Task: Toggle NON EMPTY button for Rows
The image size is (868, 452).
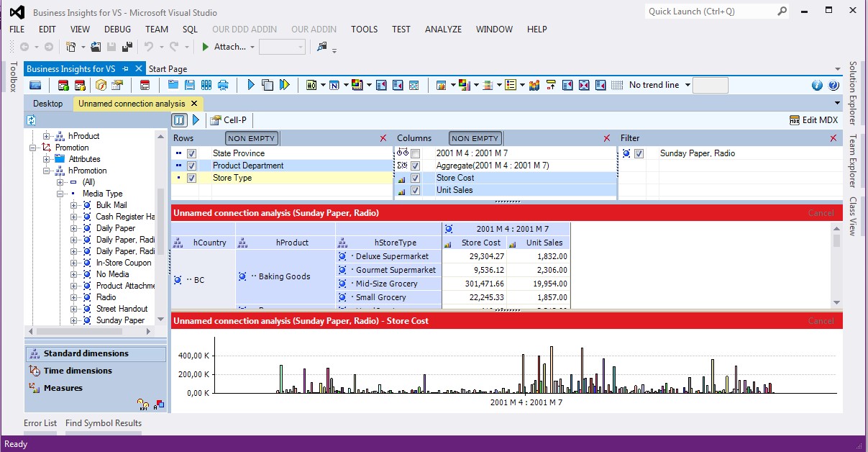Action: (x=252, y=138)
